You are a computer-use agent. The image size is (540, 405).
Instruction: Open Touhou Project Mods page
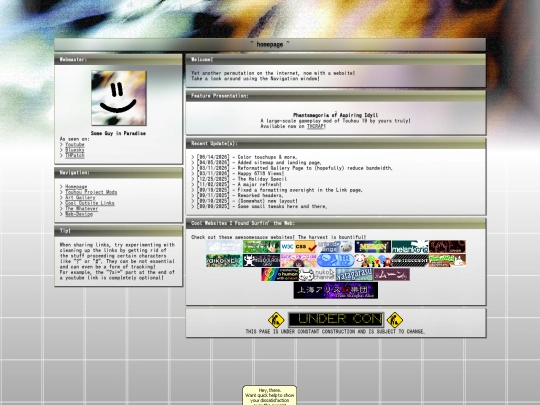[x=91, y=192]
